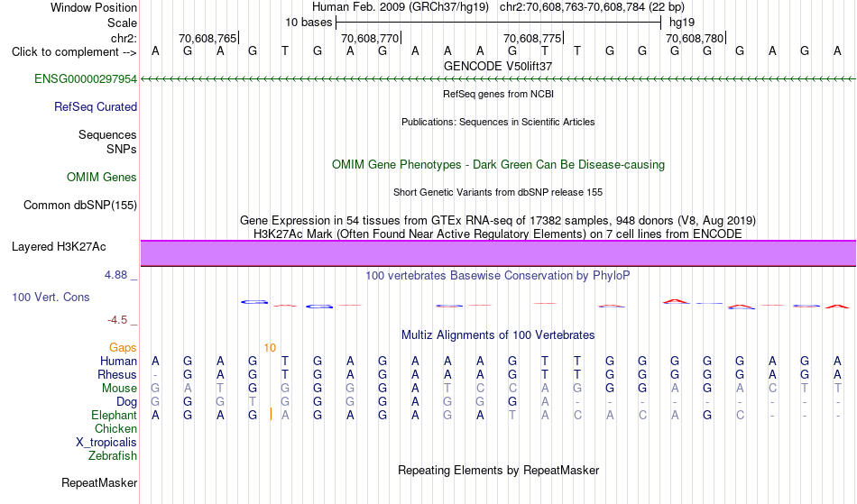Click the hg19 label beside scale bar
Image resolution: width=857 pixels, height=504 pixels.
[682, 23]
